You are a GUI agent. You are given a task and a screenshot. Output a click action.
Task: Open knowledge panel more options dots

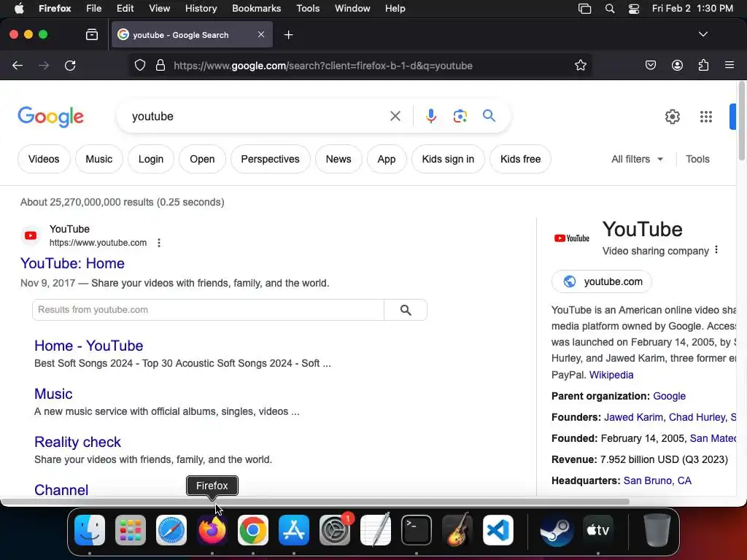click(716, 250)
